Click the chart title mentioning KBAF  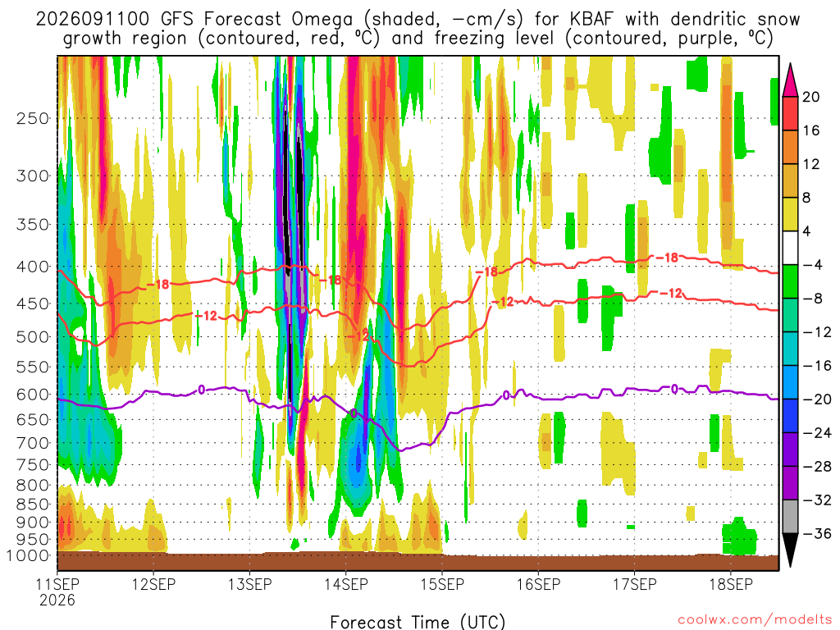click(x=418, y=29)
